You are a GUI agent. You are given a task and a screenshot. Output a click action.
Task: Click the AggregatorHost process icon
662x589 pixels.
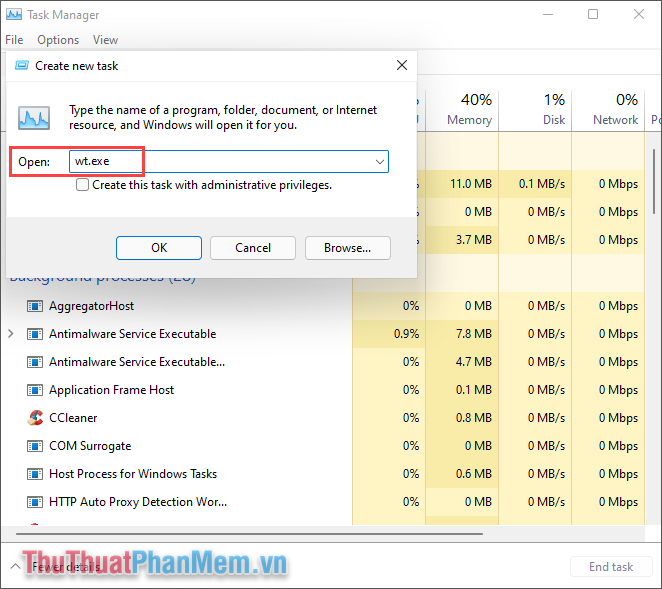coord(35,306)
